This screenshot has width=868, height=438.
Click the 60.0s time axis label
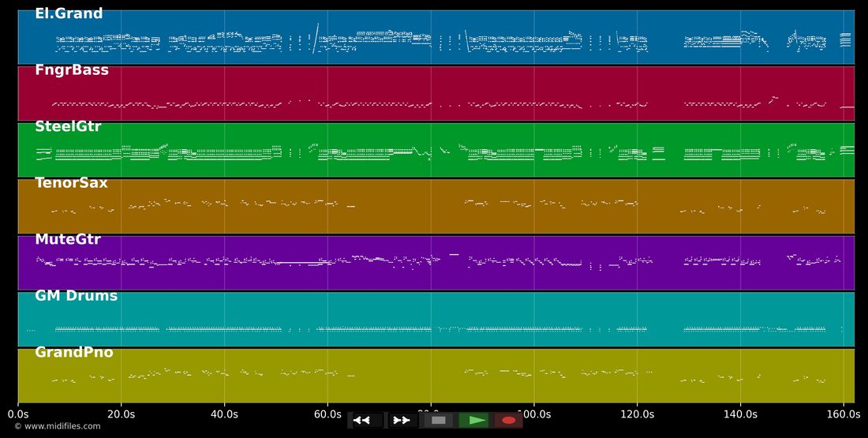click(x=327, y=414)
